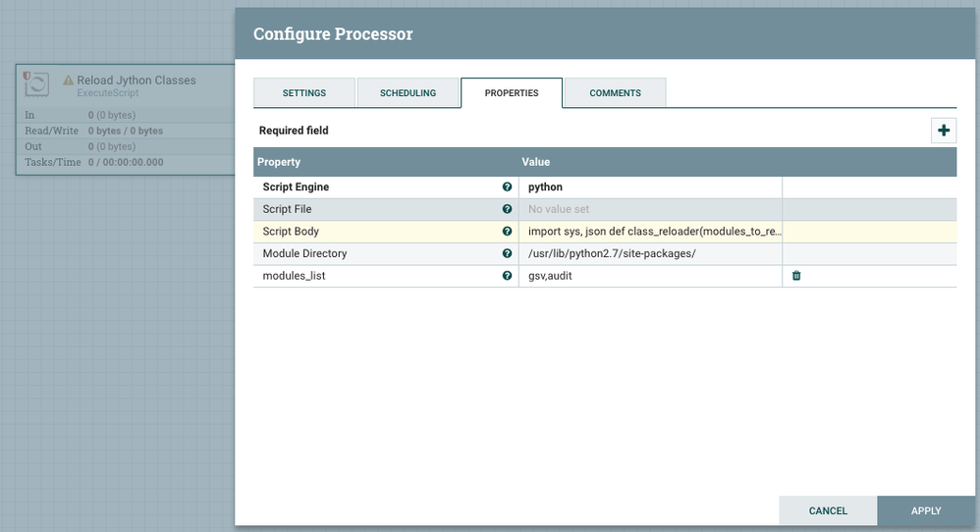Image resolution: width=980 pixels, height=532 pixels.
Task: Show help for modules_list property
Action: click(x=507, y=276)
